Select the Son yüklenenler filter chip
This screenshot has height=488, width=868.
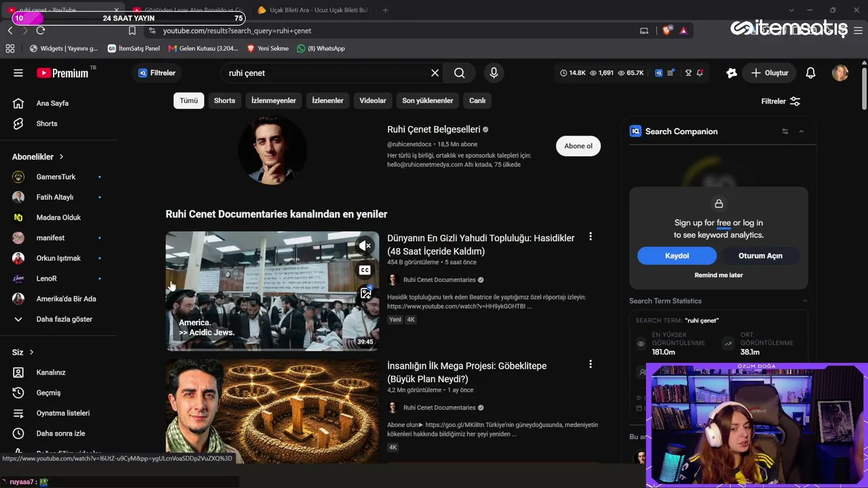pos(428,100)
